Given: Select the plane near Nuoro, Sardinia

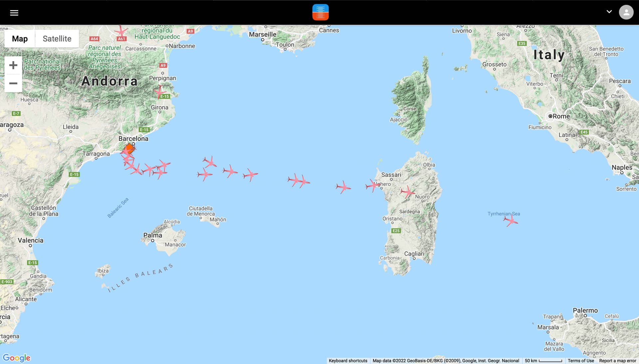Looking at the screenshot, I should tap(407, 192).
